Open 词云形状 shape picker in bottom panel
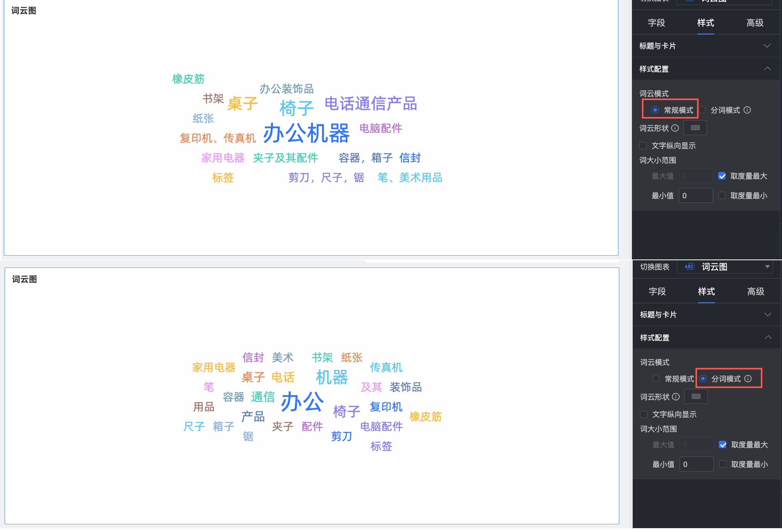This screenshot has width=782, height=532. (x=696, y=396)
